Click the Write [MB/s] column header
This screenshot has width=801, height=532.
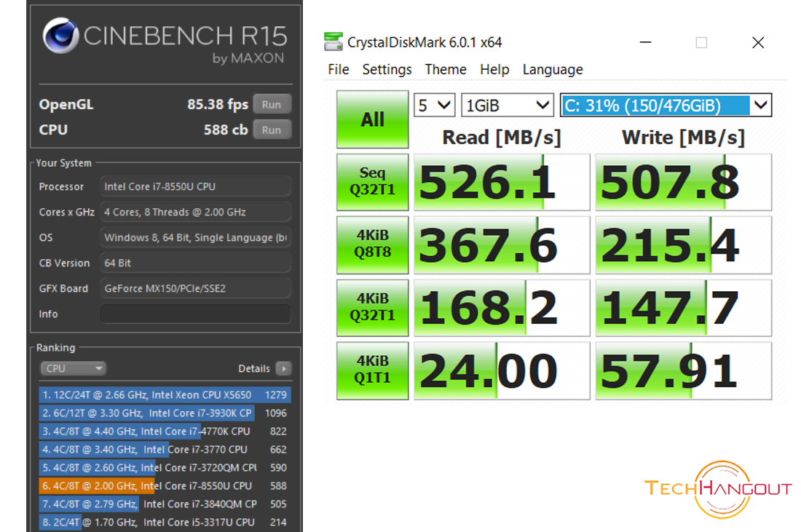pos(684,138)
